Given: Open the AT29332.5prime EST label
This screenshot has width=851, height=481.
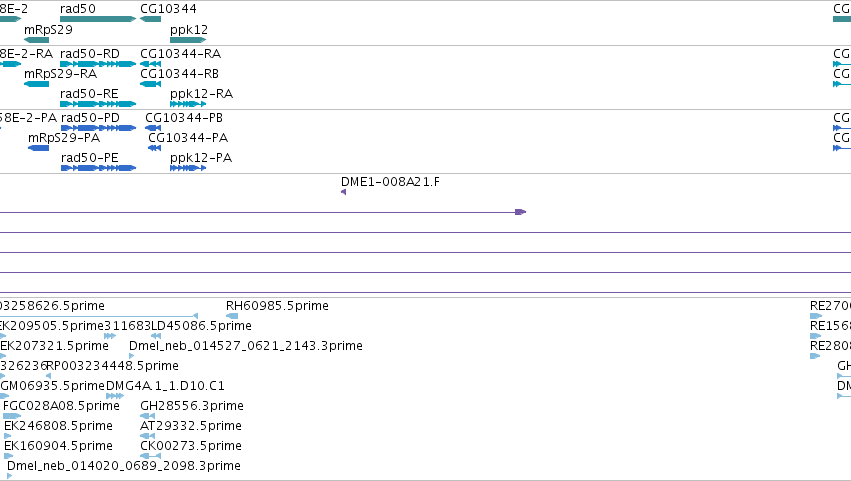Looking at the screenshot, I should point(191,426).
